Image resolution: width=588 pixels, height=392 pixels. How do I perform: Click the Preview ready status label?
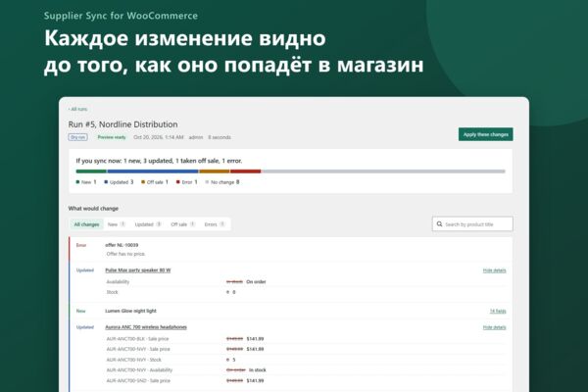click(x=112, y=137)
